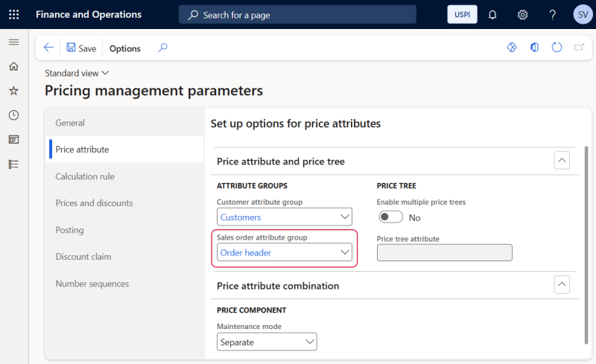
Task: Click the refresh page icon
Action: [557, 48]
